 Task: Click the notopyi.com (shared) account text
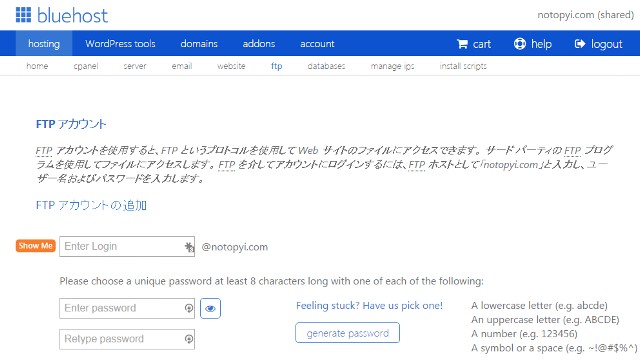(x=585, y=15)
